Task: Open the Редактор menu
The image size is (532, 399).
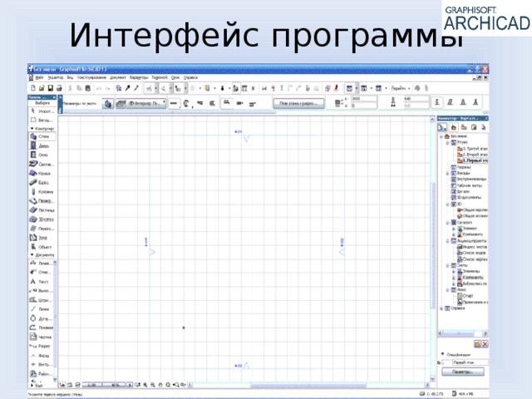Action: (x=56, y=77)
